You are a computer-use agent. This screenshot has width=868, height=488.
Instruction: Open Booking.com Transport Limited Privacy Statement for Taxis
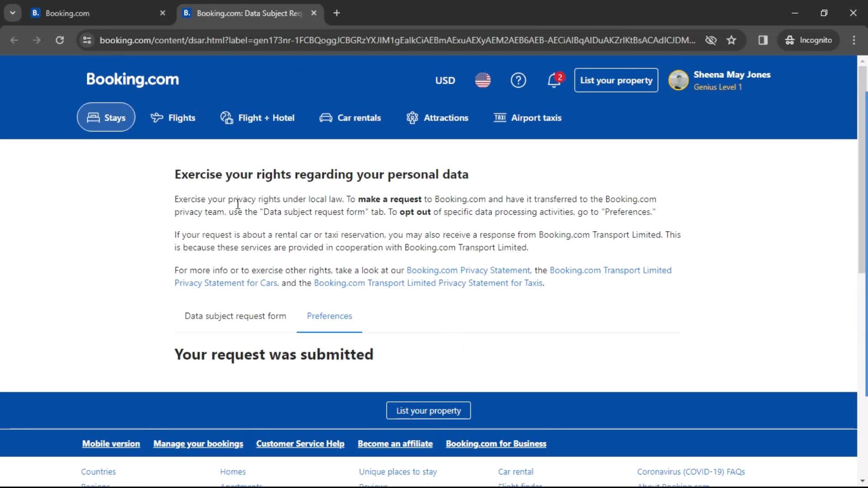428,282
